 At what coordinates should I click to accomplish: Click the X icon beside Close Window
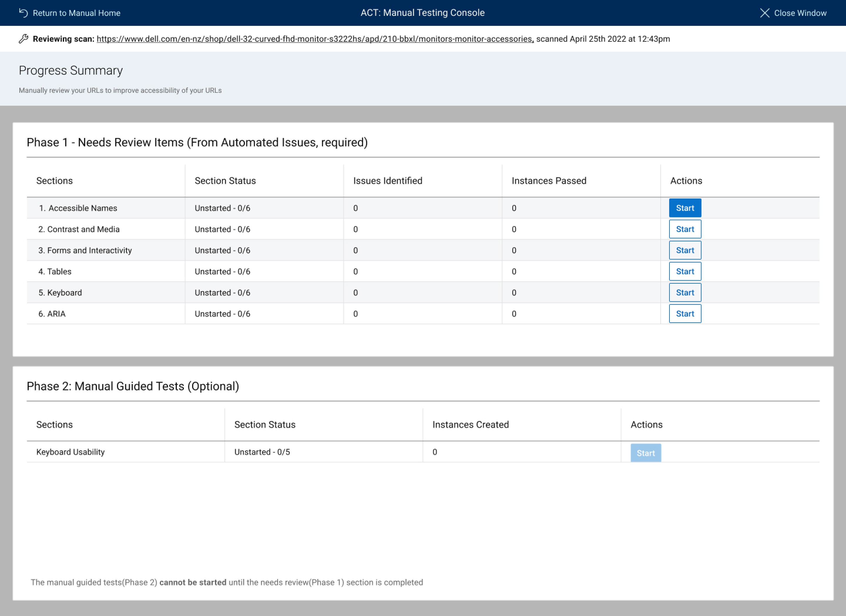pyautogui.click(x=764, y=13)
